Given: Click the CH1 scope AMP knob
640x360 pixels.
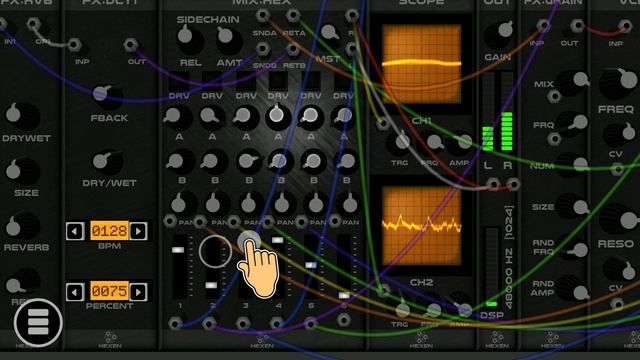Looking at the screenshot, I should coord(461,144).
